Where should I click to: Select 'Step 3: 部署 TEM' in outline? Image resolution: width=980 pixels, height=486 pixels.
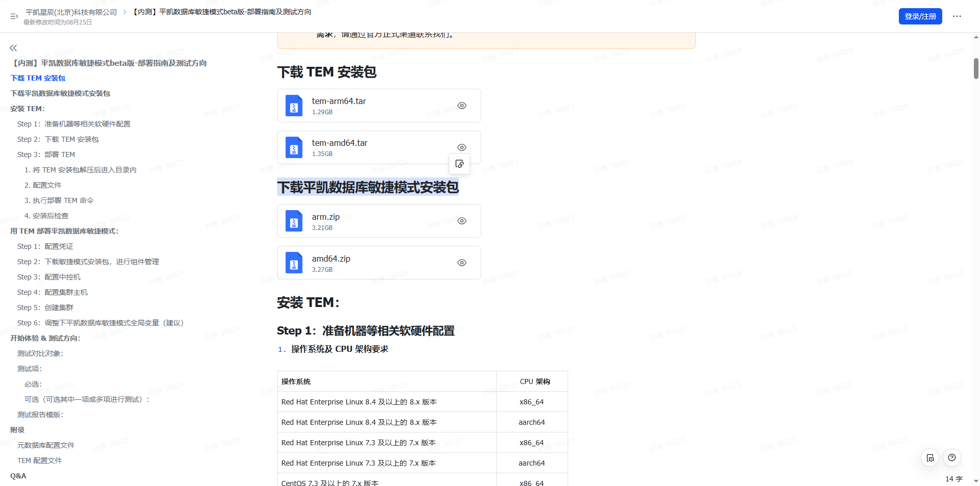coord(46,155)
